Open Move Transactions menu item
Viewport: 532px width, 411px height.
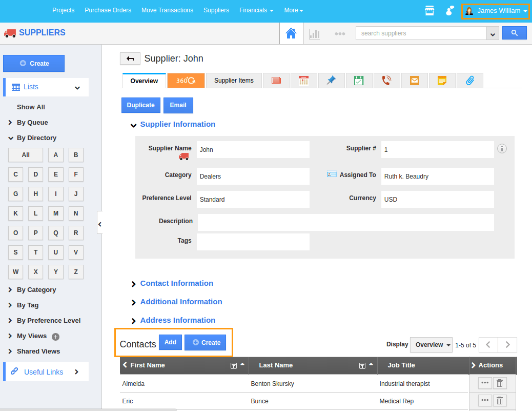pyautogui.click(x=167, y=10)
